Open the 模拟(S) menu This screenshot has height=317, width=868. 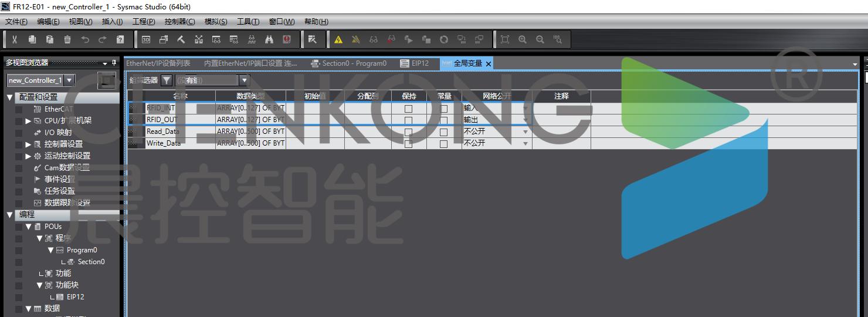pyautogui.click(x=216, y=22)
